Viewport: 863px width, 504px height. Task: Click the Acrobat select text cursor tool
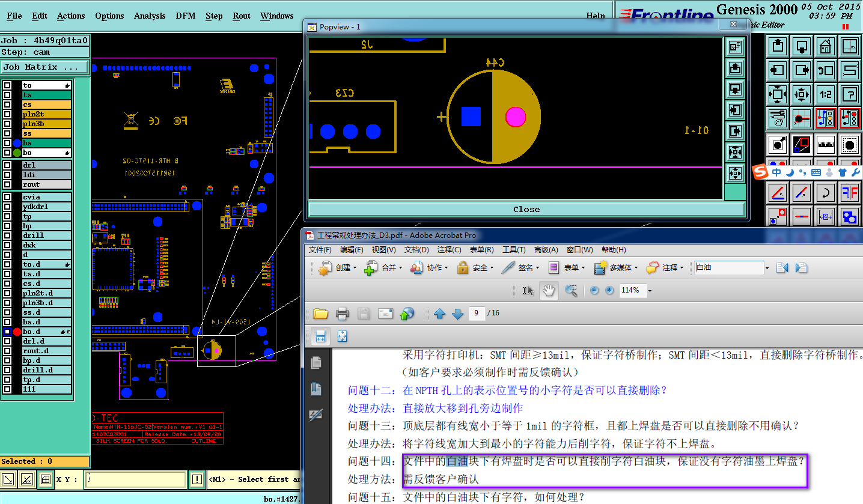[x=528, y=291]
